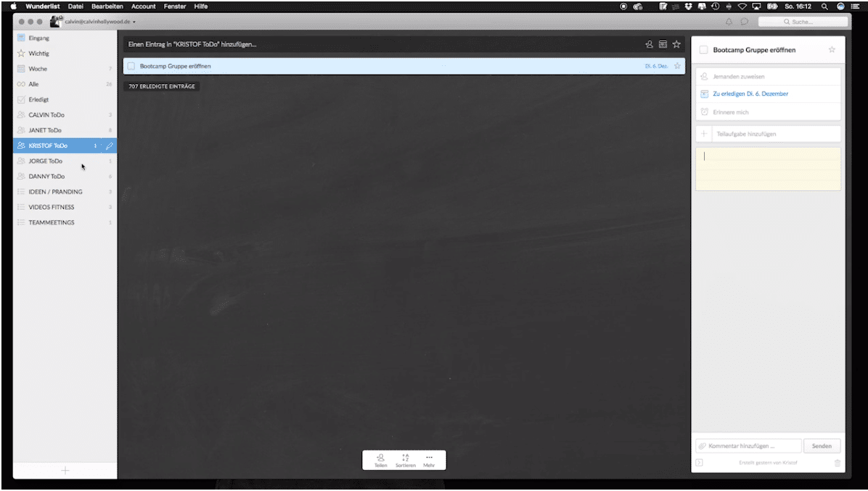Open the AirPlay display menu bar icon
This screenshot has height=491, width=868.
click(756, 6)
